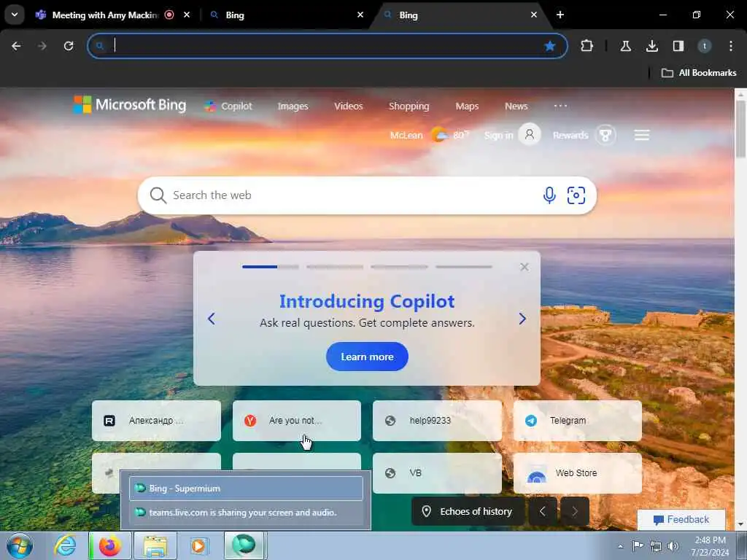The width and height of the screenshot is (747, 560).
Task: Click the Supermium taskbar icon
Action: 244,545
